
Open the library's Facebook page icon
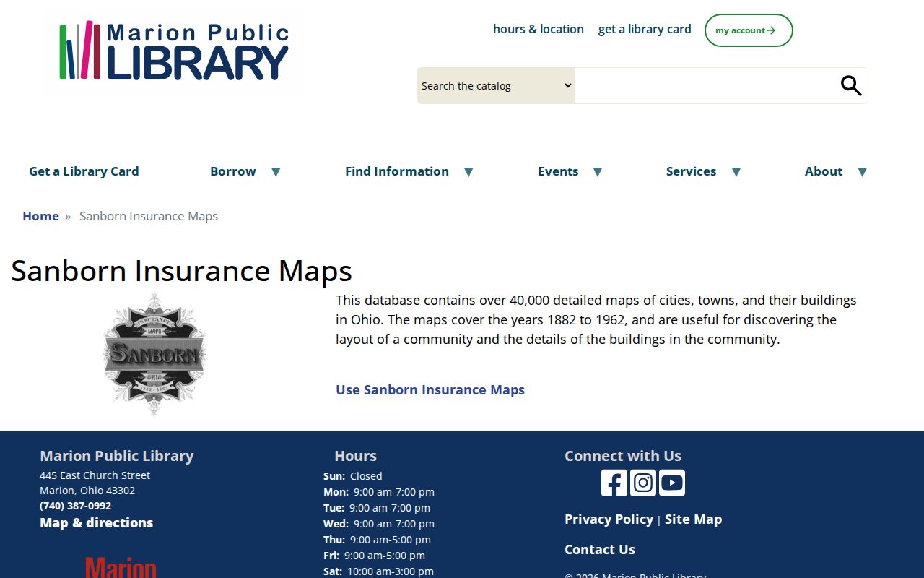coord(614,483)
